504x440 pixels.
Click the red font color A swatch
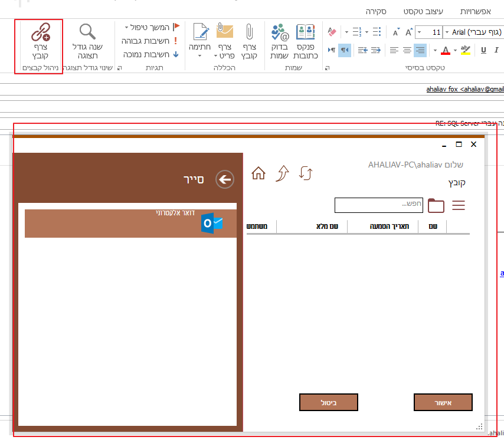[446, 50]
